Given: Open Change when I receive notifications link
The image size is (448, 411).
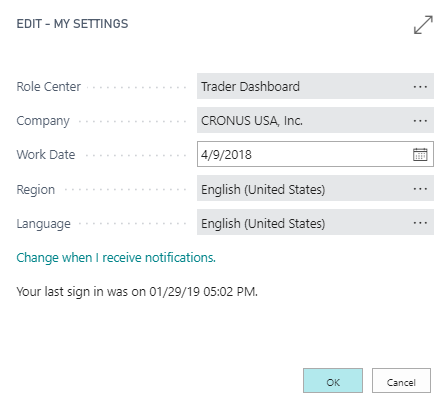Looking at the screenshot, I should tap(116, 258).
